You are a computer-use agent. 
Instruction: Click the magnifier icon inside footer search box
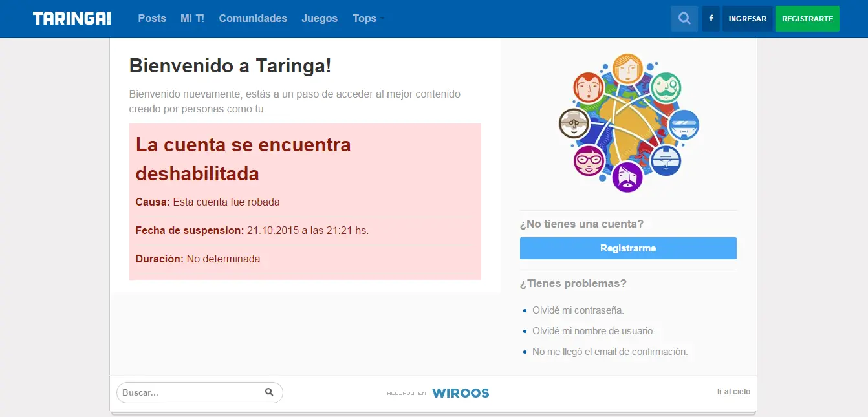(x=269, y=392)
